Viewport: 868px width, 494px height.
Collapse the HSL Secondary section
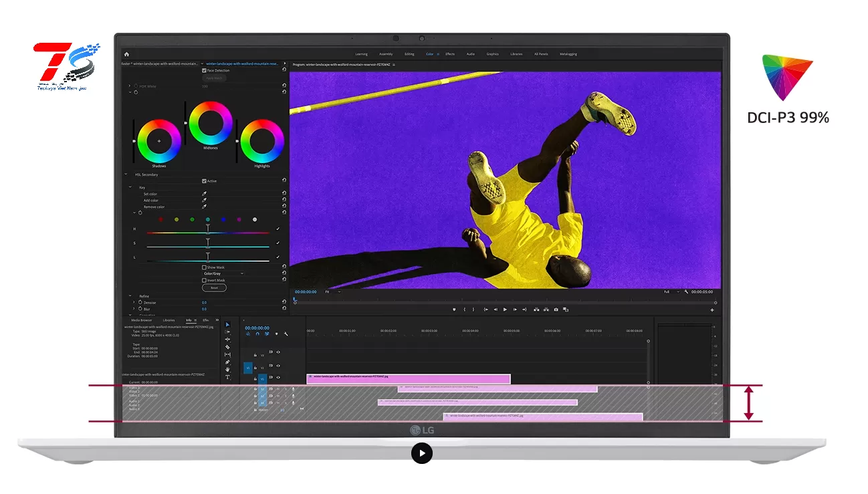(126, 174)
